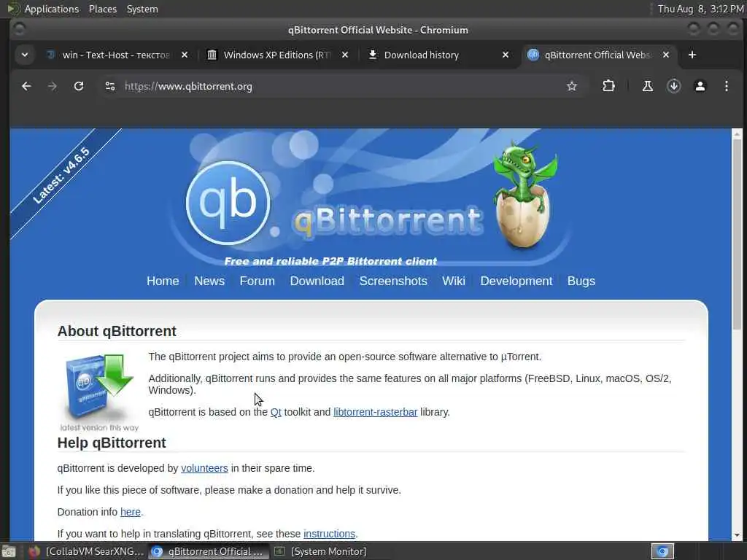747x560 pixels.
Task: Open the volunteers link
Action: tap(204, 468)
